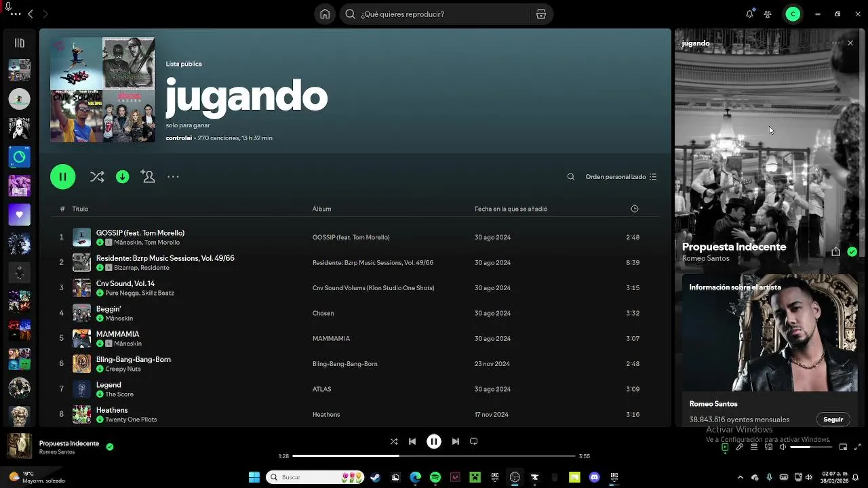Toggle saved check for song in side panel
This screenshot has width=868, height=488.
[x=852, y=251]
